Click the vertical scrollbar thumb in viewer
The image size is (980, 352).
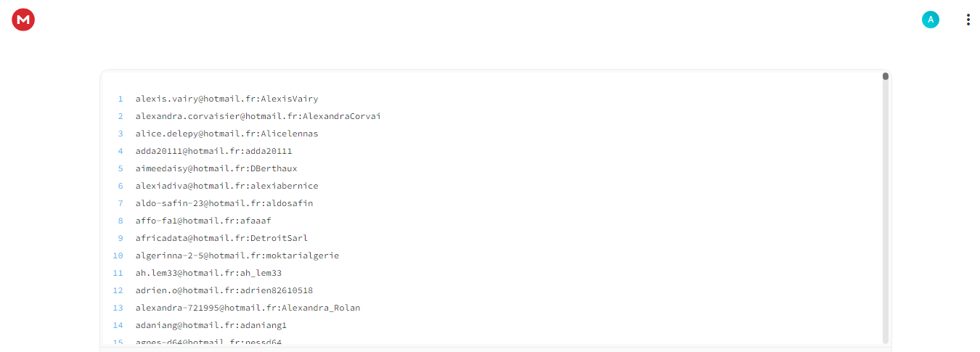pyautogui.click(x=886, y=75)
